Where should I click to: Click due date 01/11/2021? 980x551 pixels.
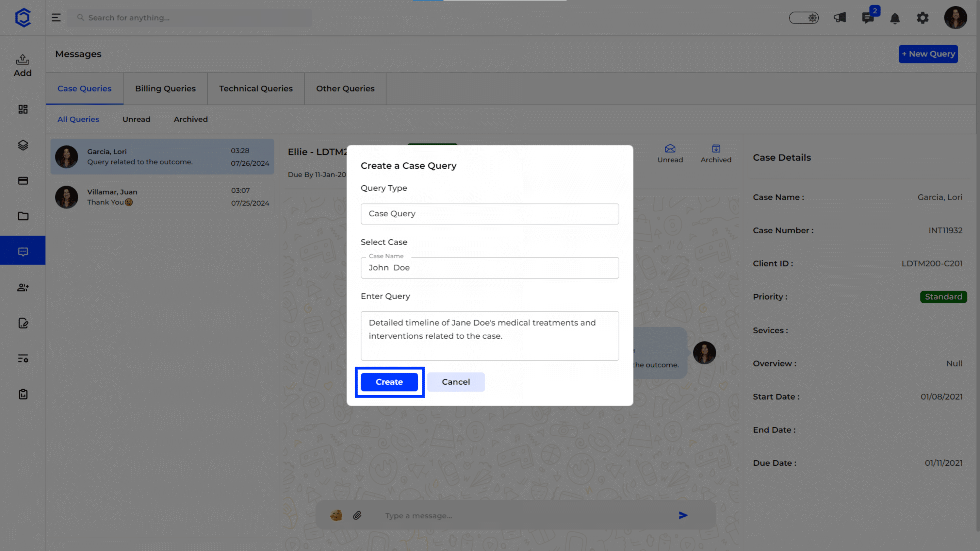coord(944,463)
